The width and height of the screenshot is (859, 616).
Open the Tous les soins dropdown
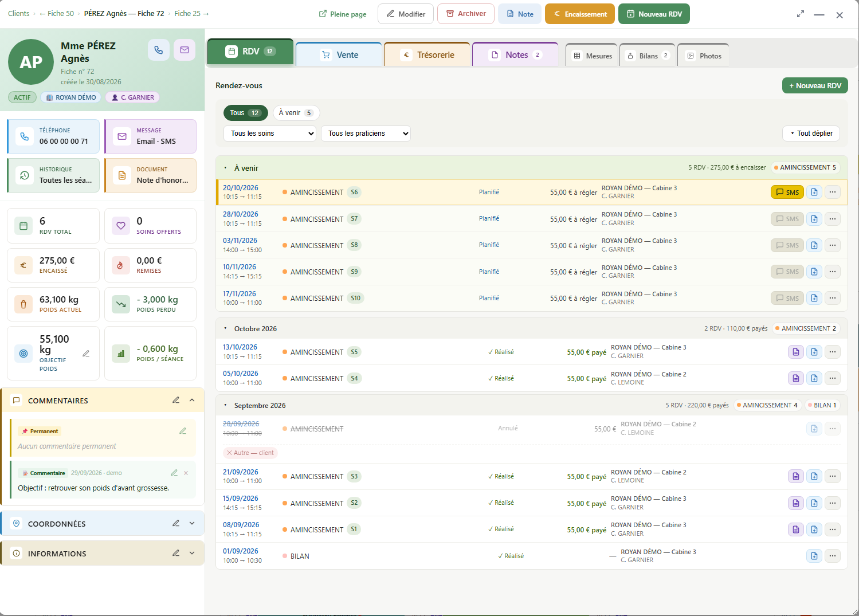pos(270,134)
